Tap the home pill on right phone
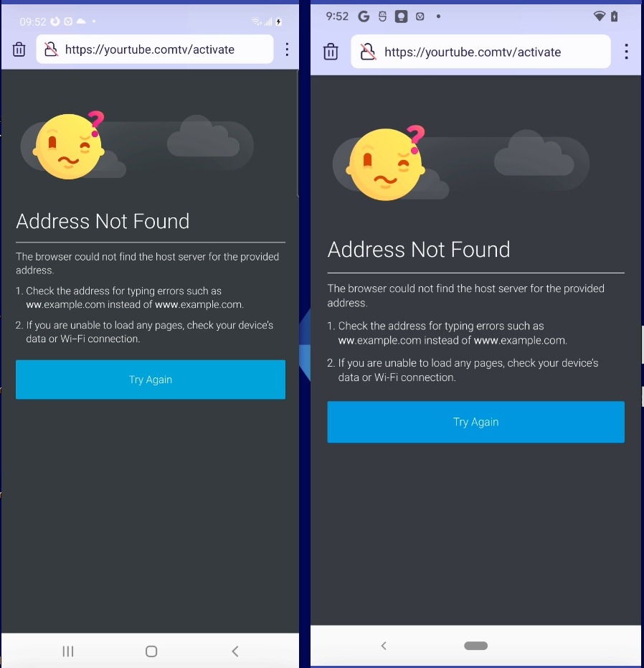The image size is (644, 668). click(475, 646)
